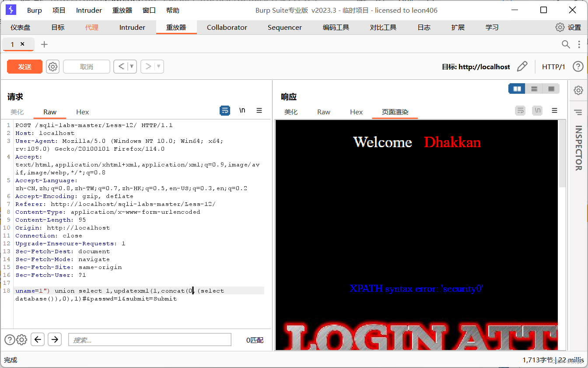Click the Burp Suite lightning logo icon
This screenshot has height=368, width=588.
(x=11, y=10)
